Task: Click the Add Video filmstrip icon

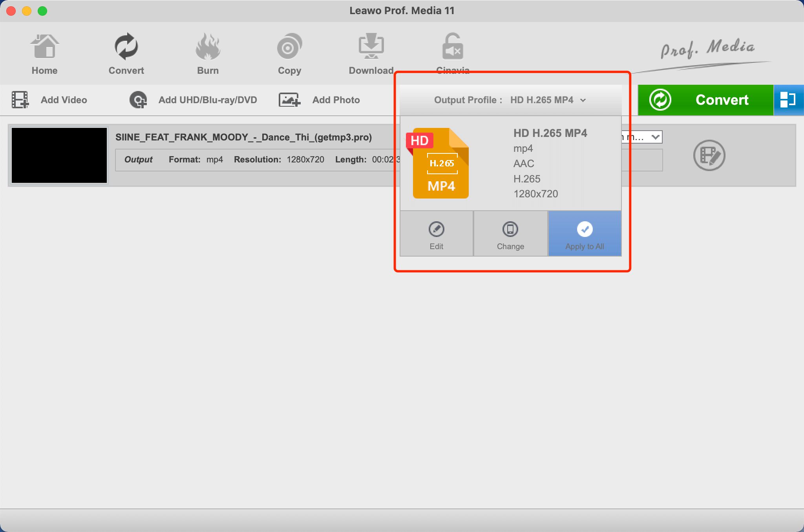Action: 20,100
